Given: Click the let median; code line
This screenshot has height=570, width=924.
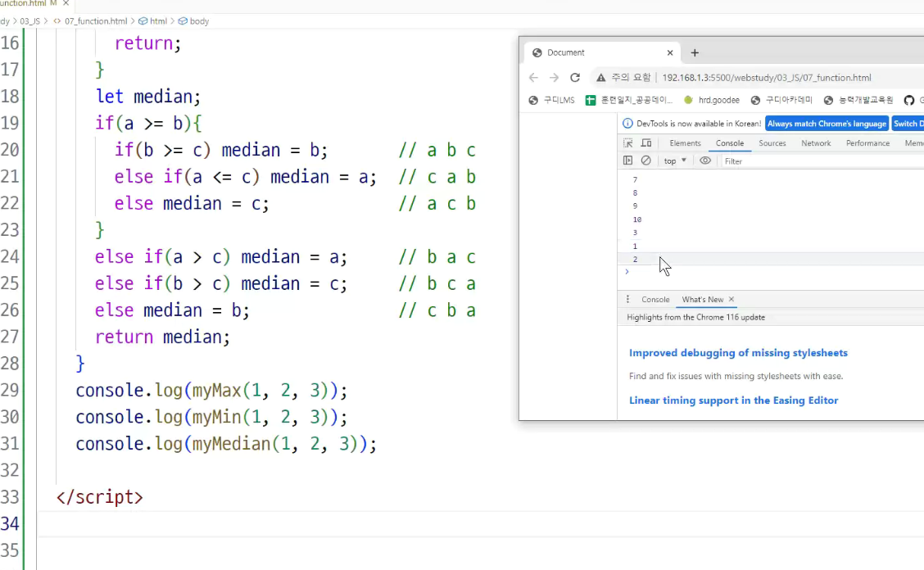Looking at the screenshot, I should pos(148,97).
